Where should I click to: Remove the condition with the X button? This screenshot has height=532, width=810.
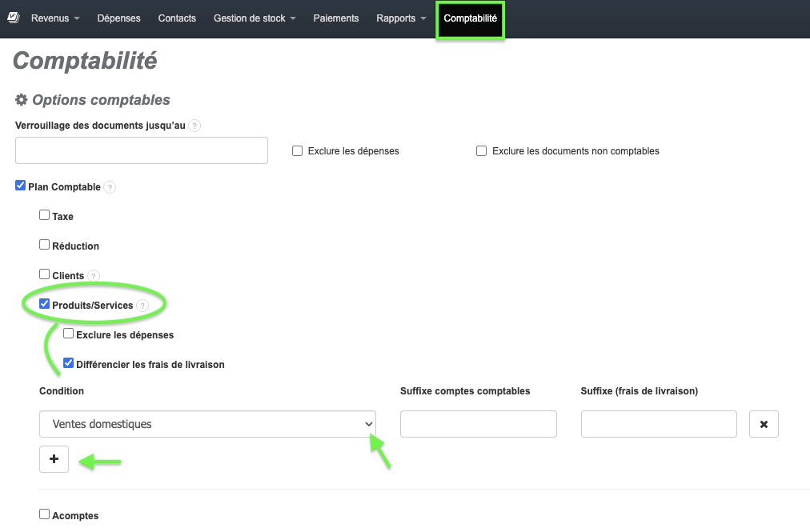tap(764, 424)
